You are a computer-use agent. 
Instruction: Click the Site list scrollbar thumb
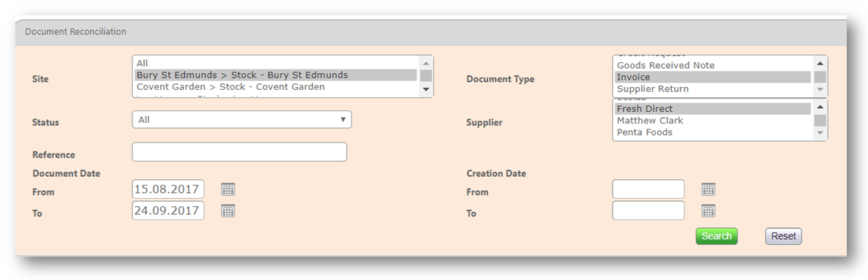426,76
